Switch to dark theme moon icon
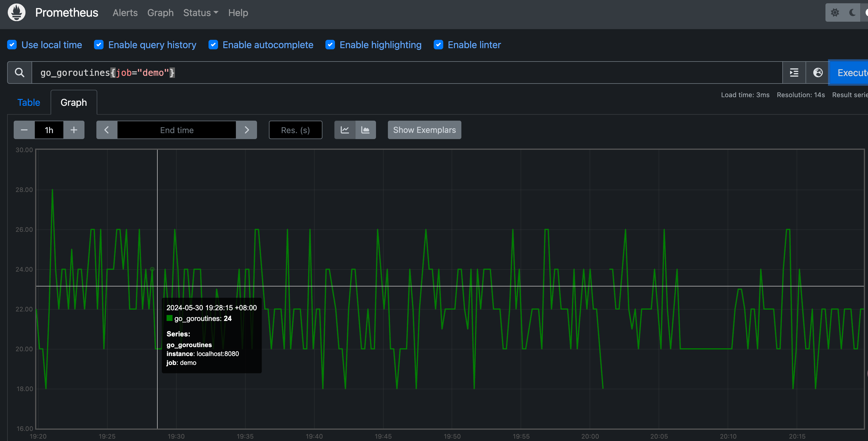Image resolution: width=868 pixels, height=441 pixels. 852,13
